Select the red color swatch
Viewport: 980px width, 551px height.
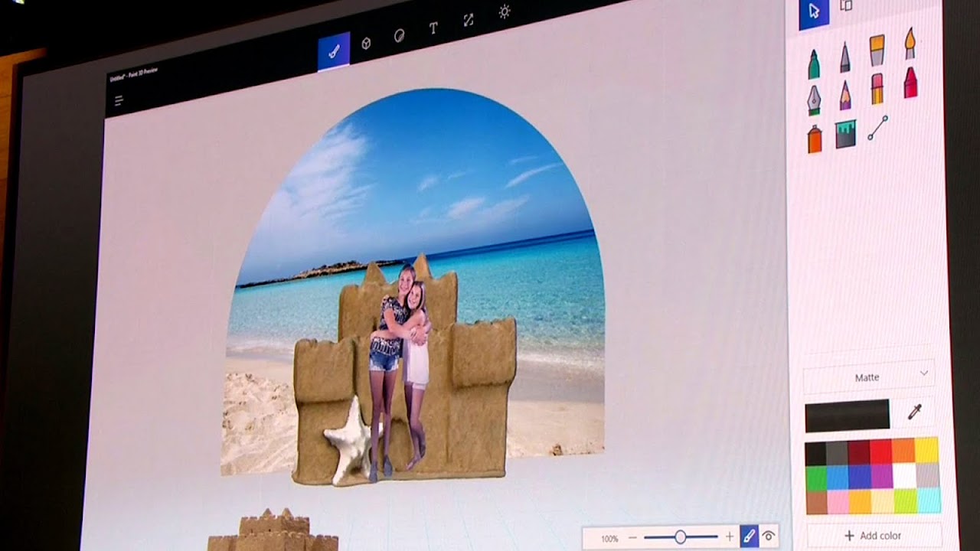(880, 452)
